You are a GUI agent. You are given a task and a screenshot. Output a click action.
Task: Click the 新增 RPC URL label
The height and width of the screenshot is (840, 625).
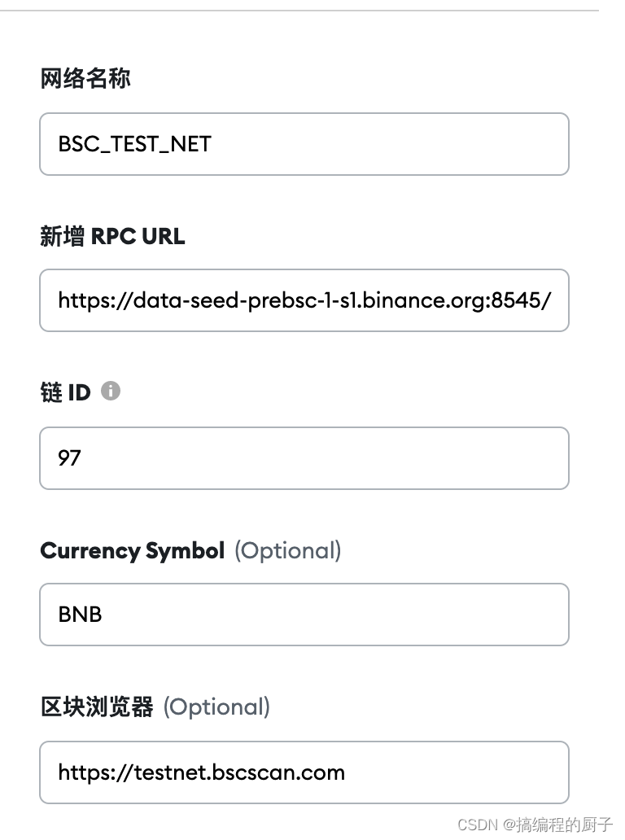(x=112, y=236)
